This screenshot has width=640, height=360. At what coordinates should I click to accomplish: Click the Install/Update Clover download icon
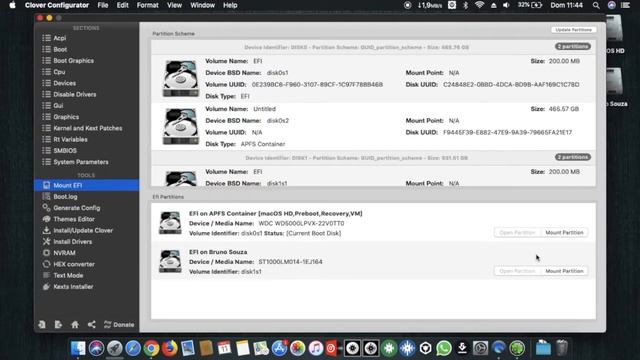47,230
